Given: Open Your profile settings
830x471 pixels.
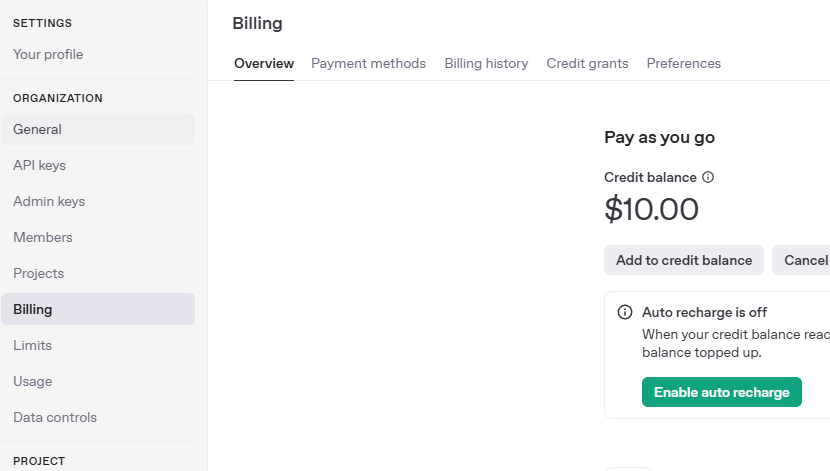Looking at the screenshot, I should 48,54.
